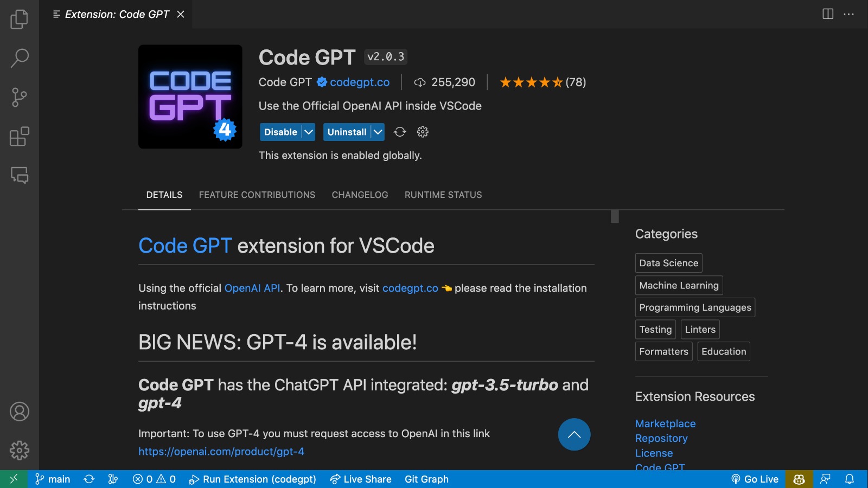Switch to the RUNTIME STATUS tab

[443, 195]
